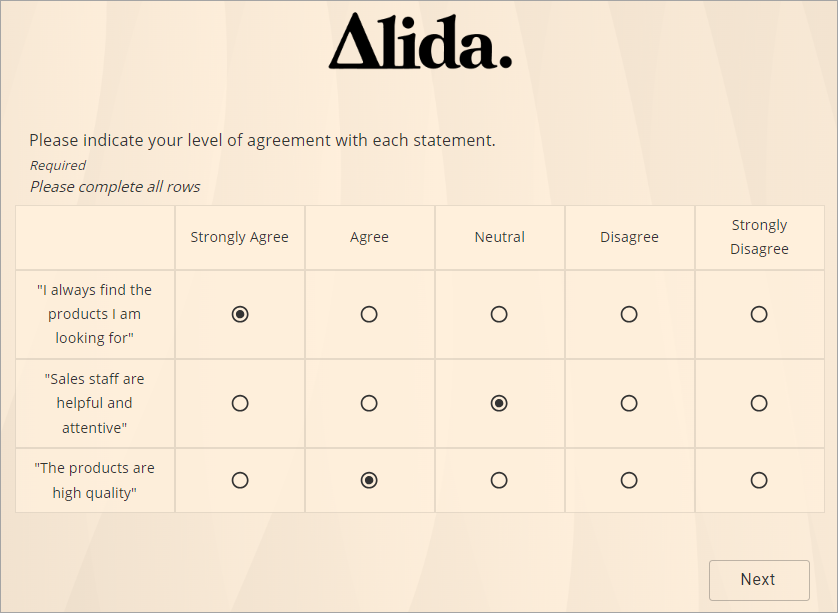Click the sales staff row label
Viewport: 838px width, 613px height.
pos(94,402)
